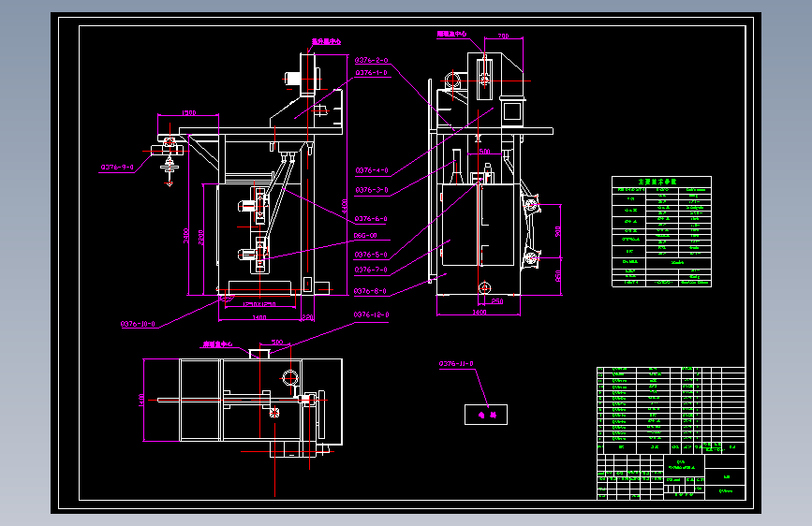Pick the 2200 vertical dimension

[201, 238]
